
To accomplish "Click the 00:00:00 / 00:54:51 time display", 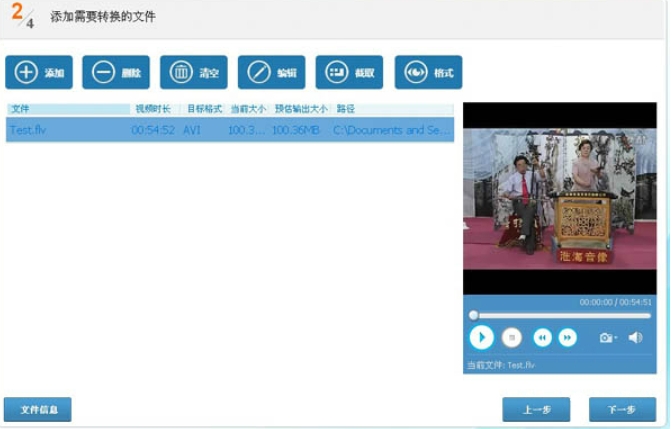I will coord(615,302).
